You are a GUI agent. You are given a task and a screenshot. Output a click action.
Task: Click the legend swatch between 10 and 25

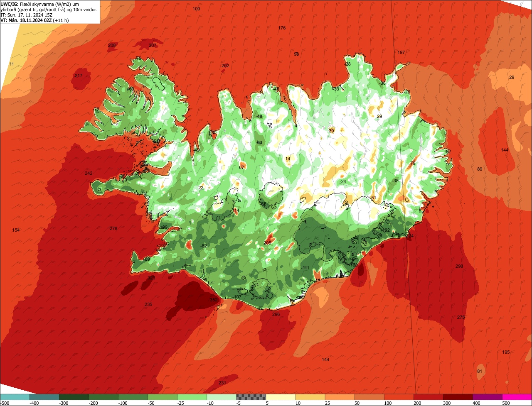tap(310, 397)
